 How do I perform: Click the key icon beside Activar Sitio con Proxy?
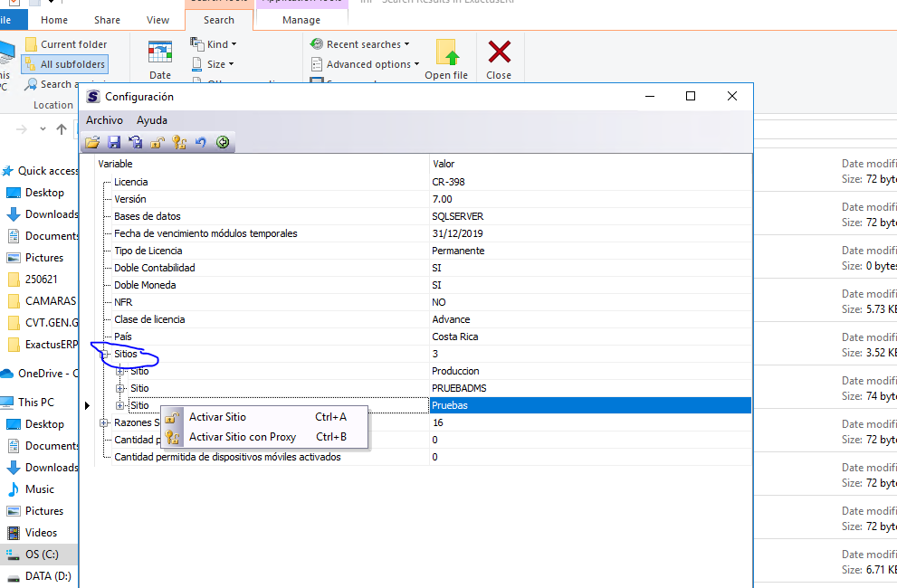[173, 437]
